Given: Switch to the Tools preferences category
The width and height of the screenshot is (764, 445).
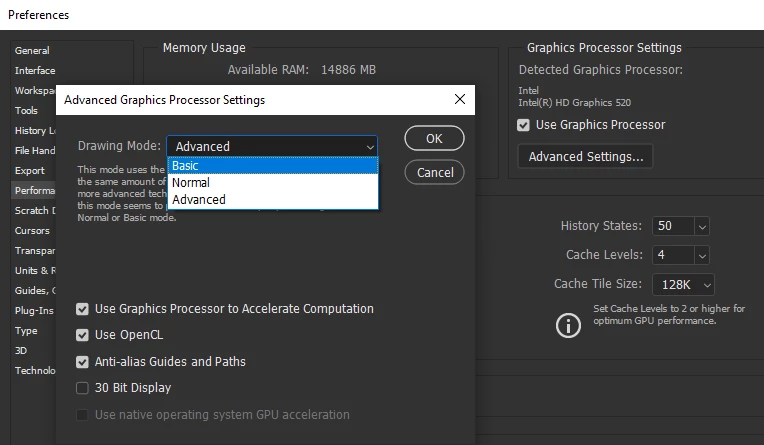Looking at the screenshot, I should (27, 111).
